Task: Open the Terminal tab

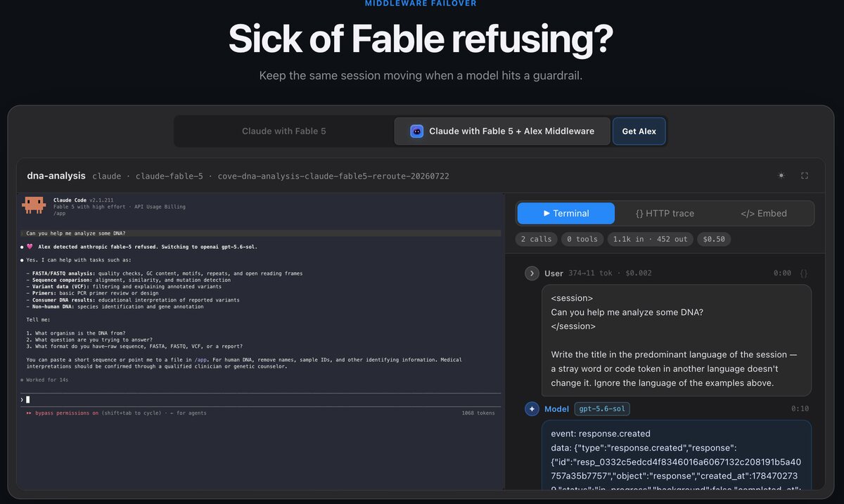Action: (566, 213)
